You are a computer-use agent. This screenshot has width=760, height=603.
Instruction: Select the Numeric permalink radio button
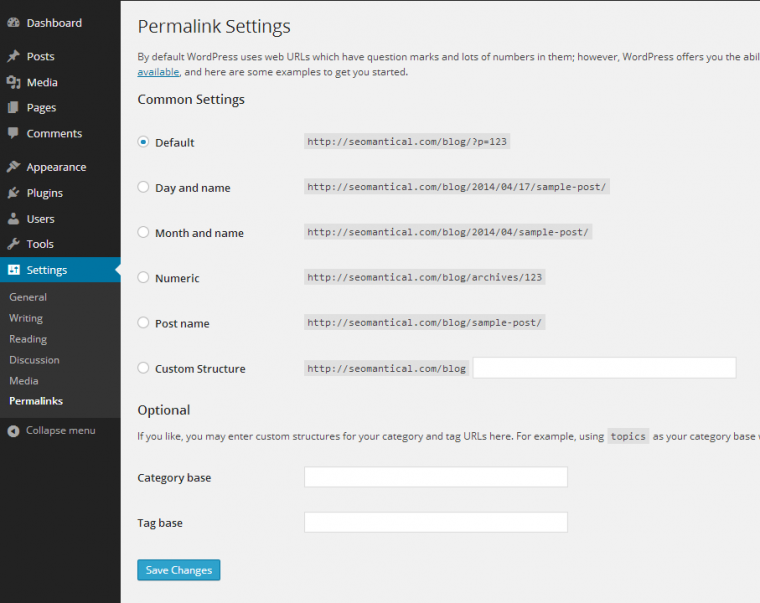coord(143,277)
